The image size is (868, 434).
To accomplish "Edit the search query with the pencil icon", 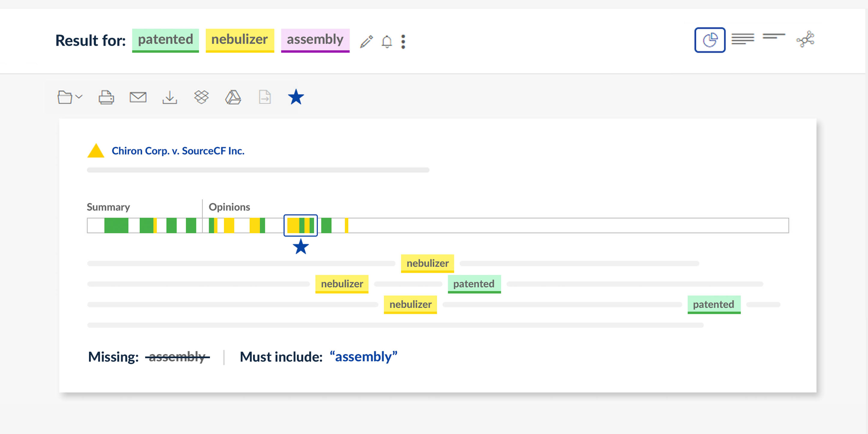I will [367, 41].
